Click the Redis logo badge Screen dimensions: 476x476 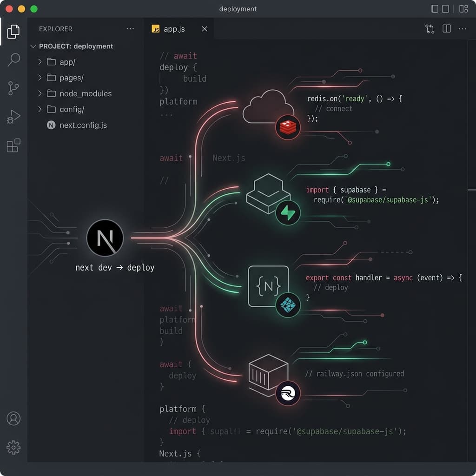pyautogui.click(x=288, y=127)
